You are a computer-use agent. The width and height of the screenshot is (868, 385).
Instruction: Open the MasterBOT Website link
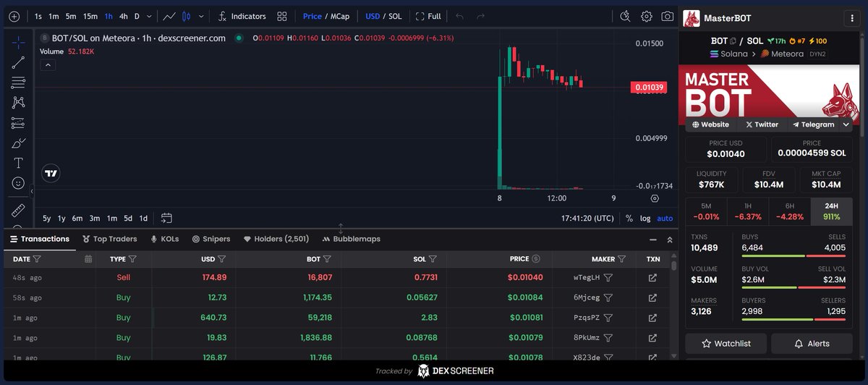click(710, 124)
